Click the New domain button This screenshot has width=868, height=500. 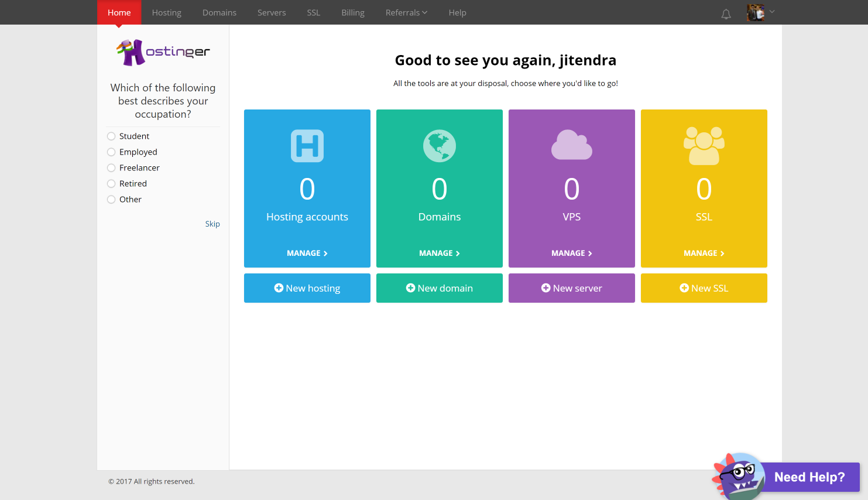(439, 288)
